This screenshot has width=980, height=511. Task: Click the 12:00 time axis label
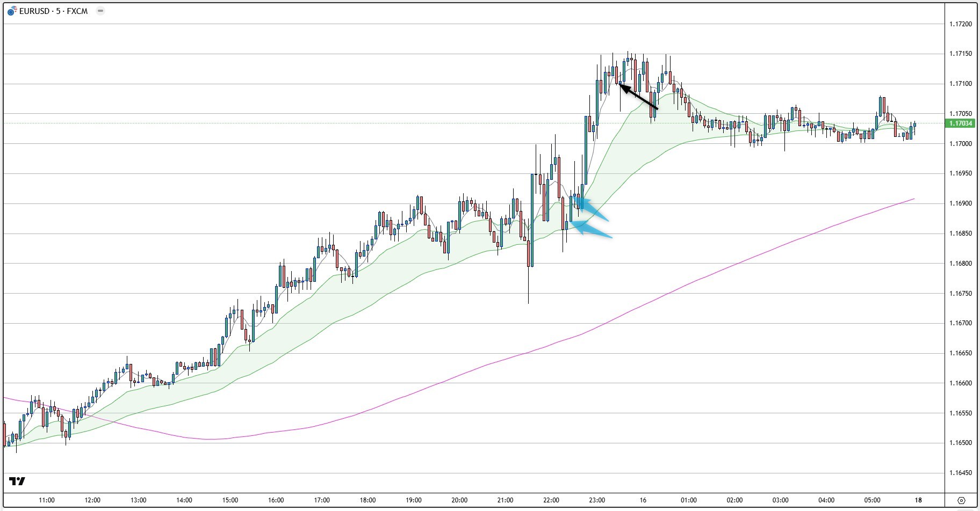(92, 500)
